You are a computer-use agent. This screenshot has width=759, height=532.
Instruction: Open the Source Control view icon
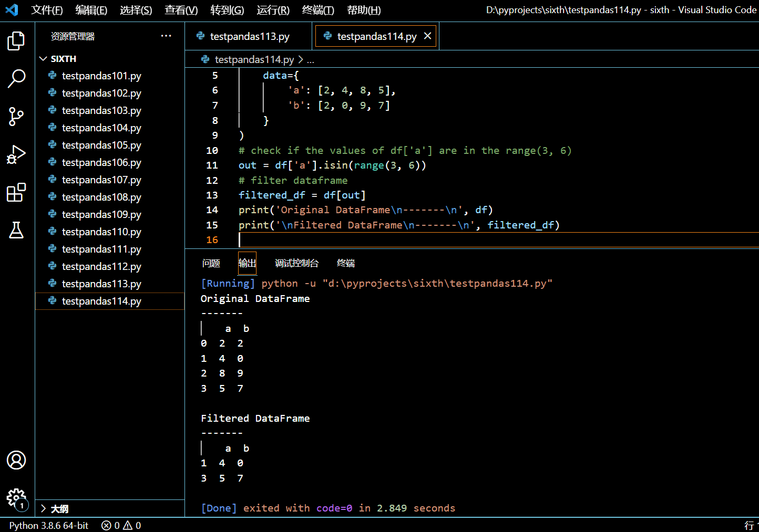click(16, 117)
